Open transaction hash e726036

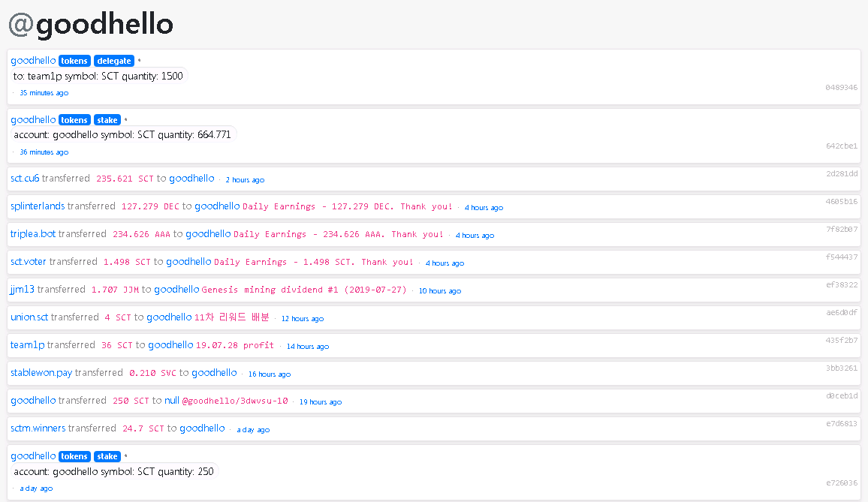842,482
